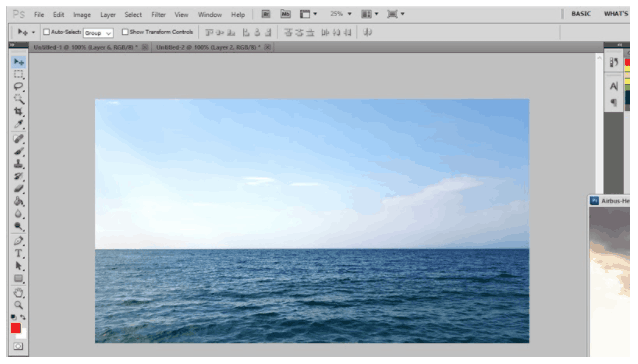Switch to the BASIC workspace
Image resolution: width=638 pixels, height=364 pixels.
(581, 14)
